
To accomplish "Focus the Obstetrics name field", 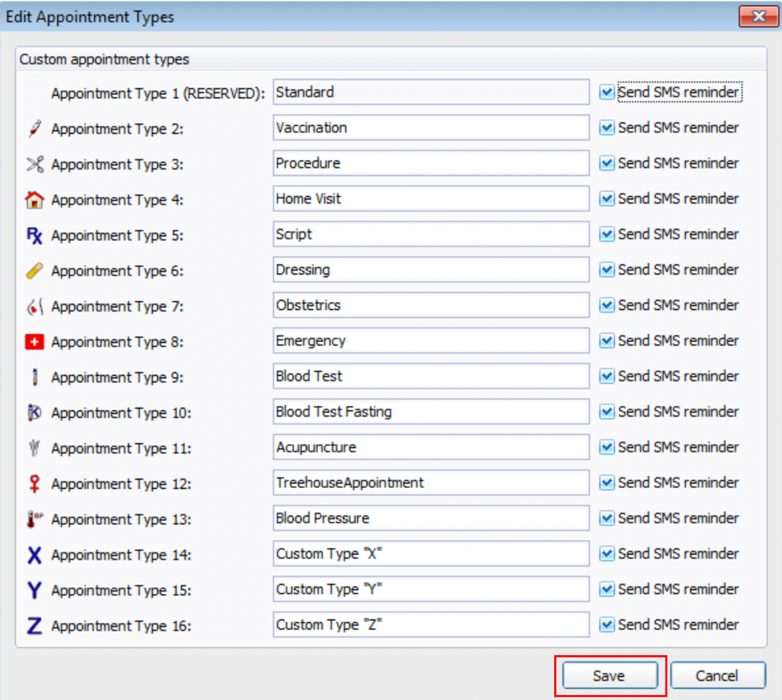I will 430,305.
